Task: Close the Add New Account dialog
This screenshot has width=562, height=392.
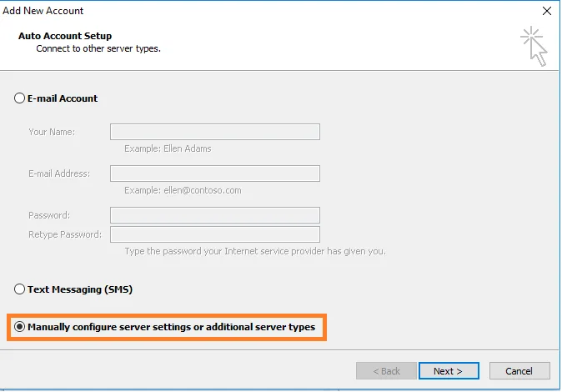Action: [547, 11]
